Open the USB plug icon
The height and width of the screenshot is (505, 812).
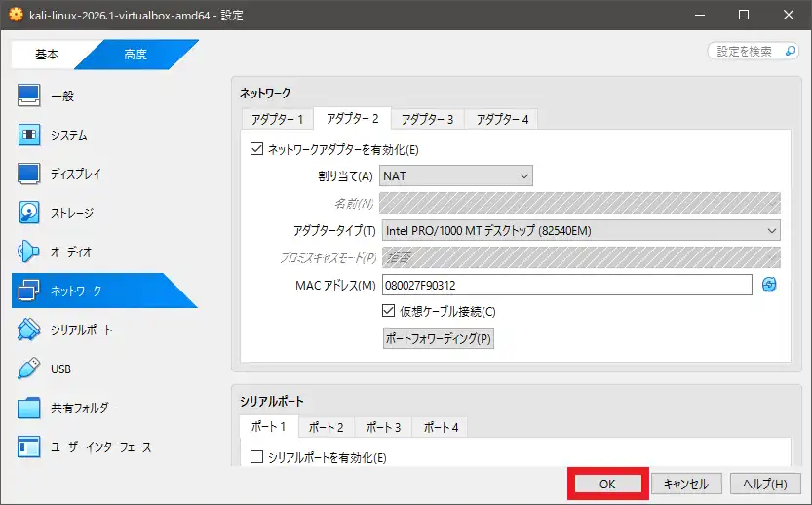(28, 369)
